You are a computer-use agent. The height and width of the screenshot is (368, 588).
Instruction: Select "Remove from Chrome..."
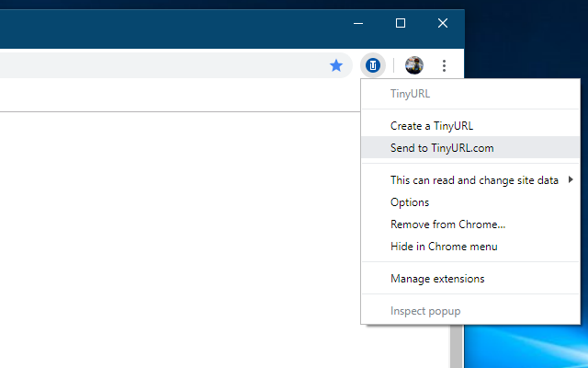(x=470, y=224)
